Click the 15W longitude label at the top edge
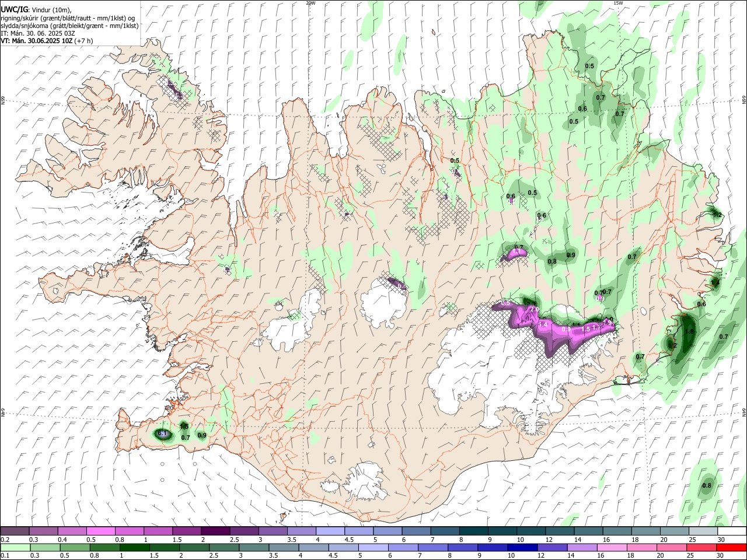 (x=618, y=3)
